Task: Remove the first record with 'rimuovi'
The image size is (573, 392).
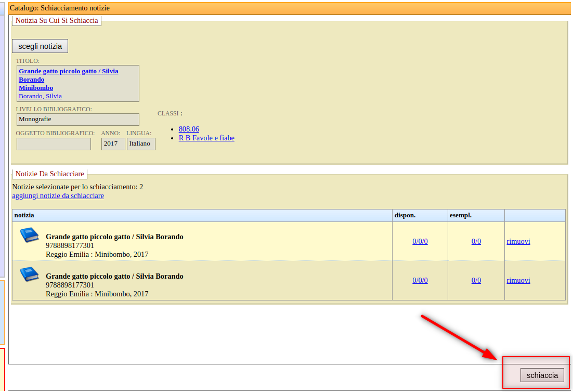Action: click(518, 241)
